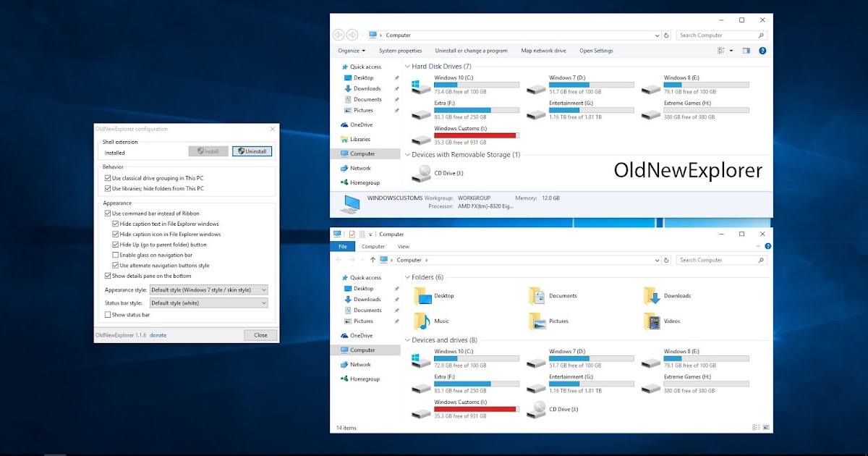Viewport: 868px width, 456px height.
Task: Click System properties in the command bar
Action: point(400,51)
